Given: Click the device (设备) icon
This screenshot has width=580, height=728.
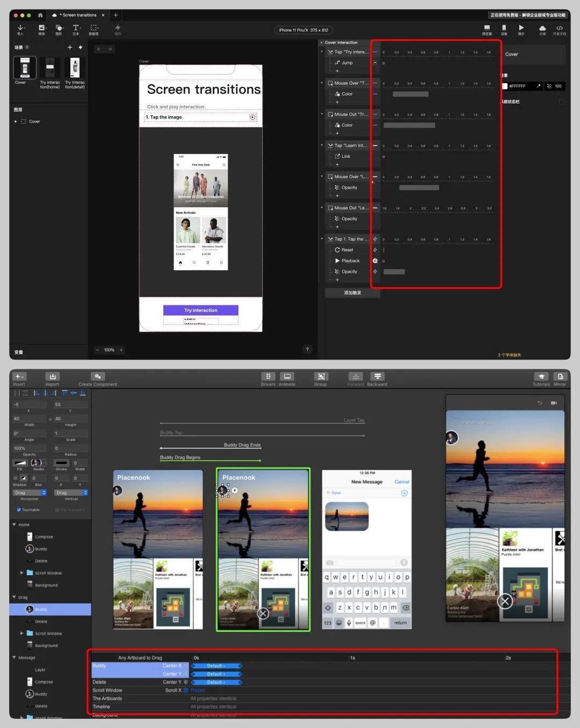Looking at the screenshot, I should 504,27.
